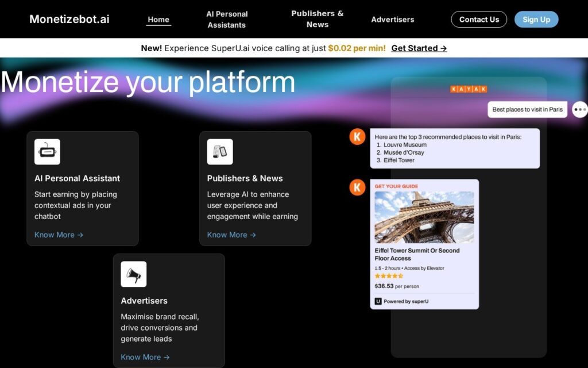588x368 pixels.
Task: Click the chatbot robot icon
Action: click(x=47, y=152)
